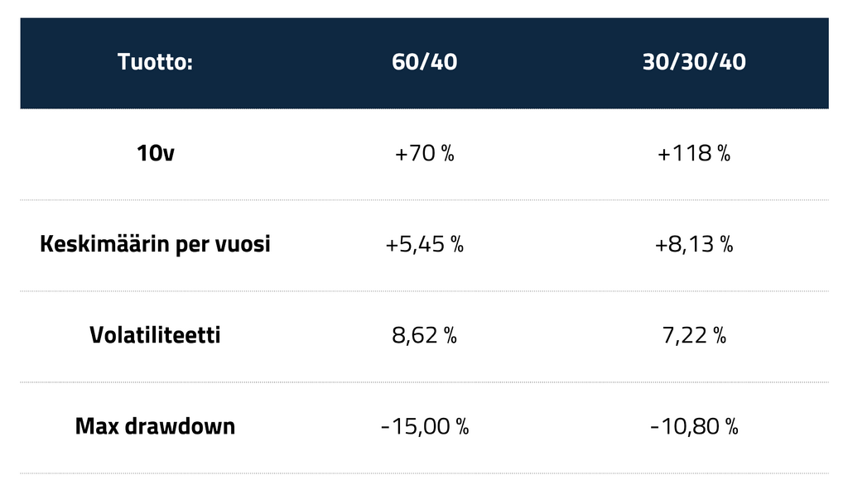Click the Keskimäärin per vuosi label
Screen dimensions: 848x504
[x=155, y=245]
